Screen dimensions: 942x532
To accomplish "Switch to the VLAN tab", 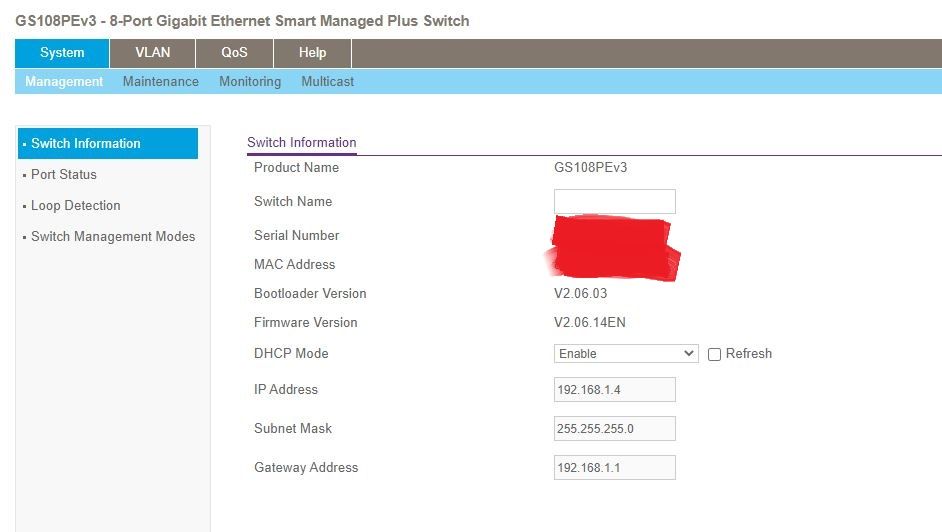I will click(152, 53).
